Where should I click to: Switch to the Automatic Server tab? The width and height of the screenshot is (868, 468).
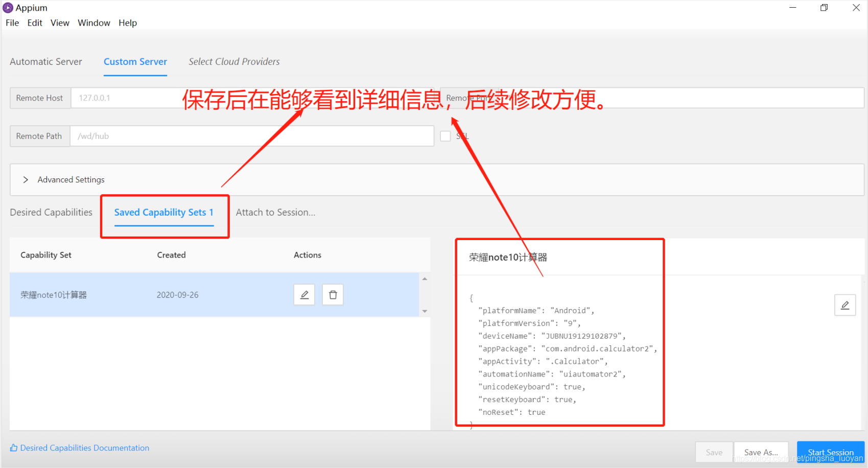click(46, 62)
